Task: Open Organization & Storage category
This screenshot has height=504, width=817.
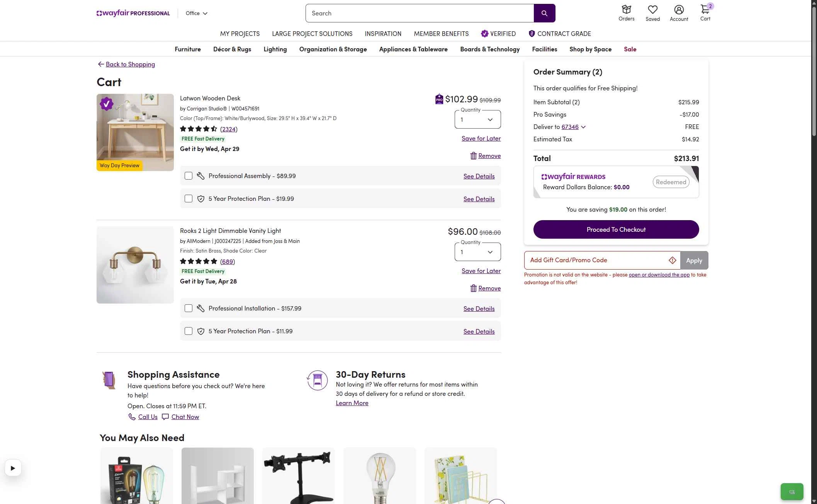Action: pyautogui.click(x=333, y=49)
